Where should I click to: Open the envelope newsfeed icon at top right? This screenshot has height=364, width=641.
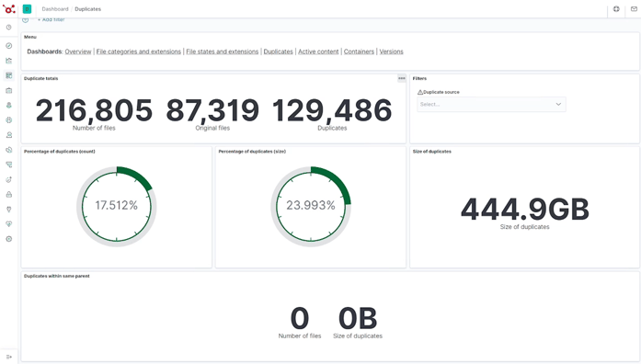click(x=634, y=9)
